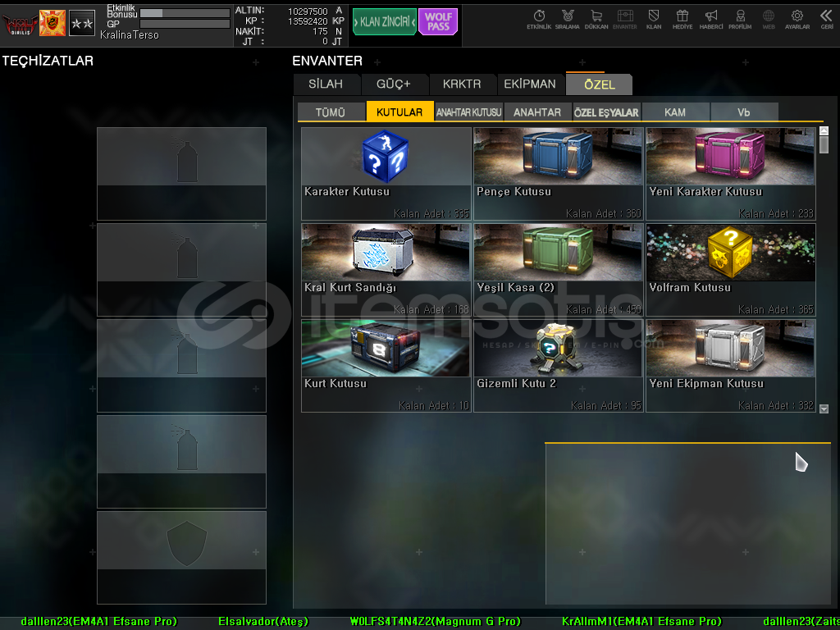Viewport: 840px width, 630px height.
Task: Click the TEÇHİZATLAR panel heading
Action: coord(48,61)
